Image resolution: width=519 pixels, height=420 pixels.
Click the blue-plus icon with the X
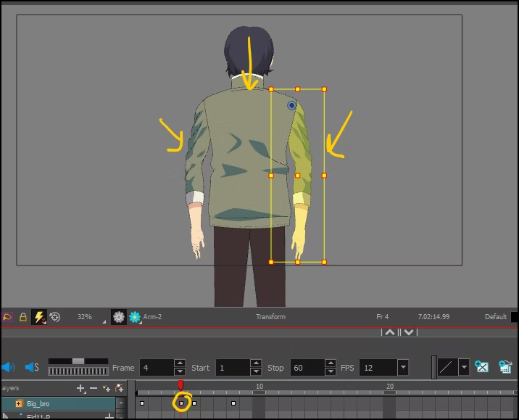[x=481, y=366]
